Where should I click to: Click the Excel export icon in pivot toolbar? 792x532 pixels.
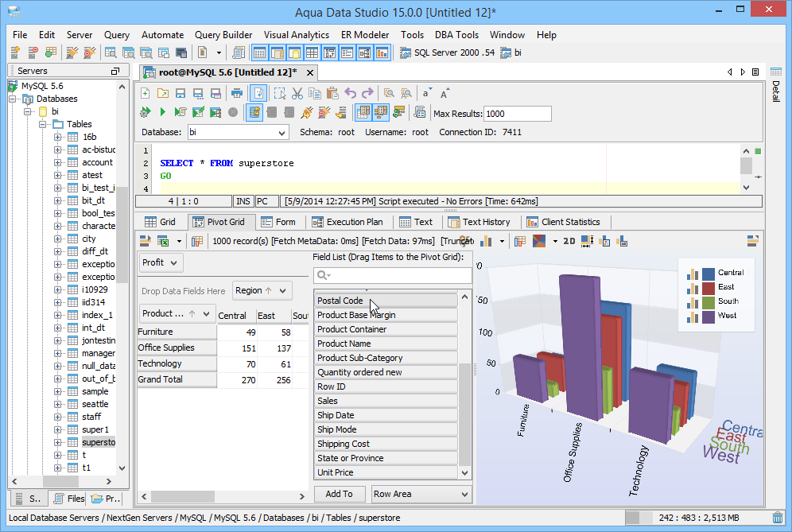point(163,241)
